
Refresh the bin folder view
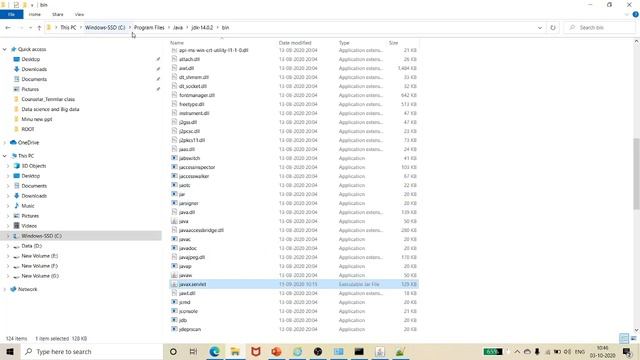pyautogui.click(x=553, y=28)
